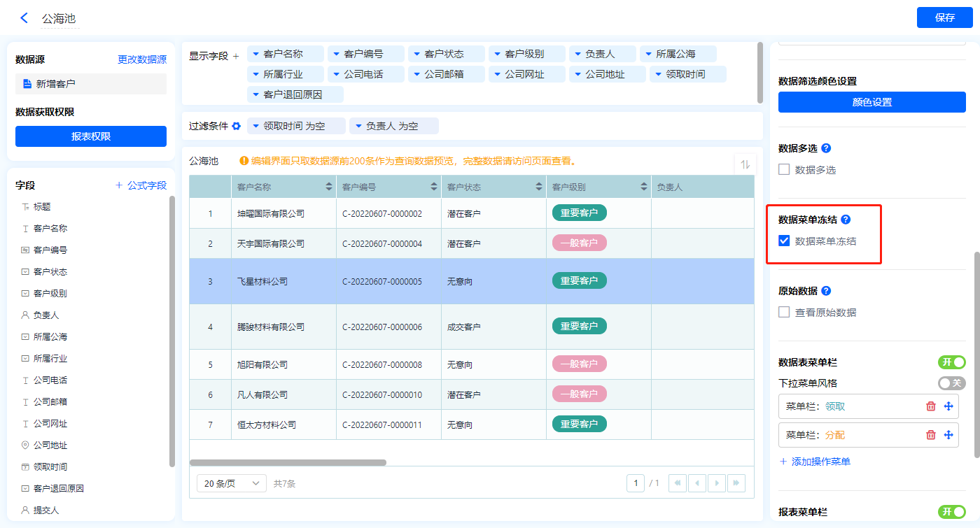This screenshot has height=528, width=980.
Task: Expand the 领取时间 为空 filter dropdown
Action: [x=256, y=126]
